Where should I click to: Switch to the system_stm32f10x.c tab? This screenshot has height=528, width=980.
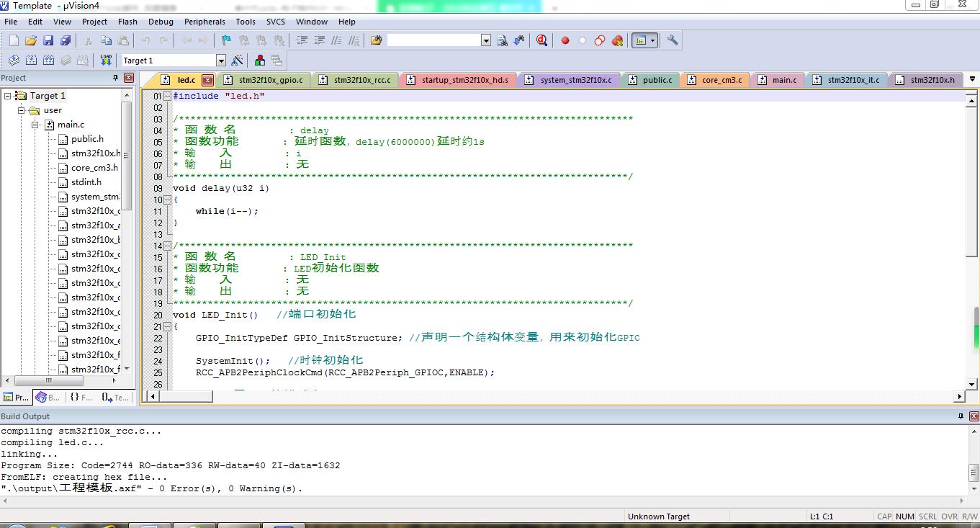(569, 80)
